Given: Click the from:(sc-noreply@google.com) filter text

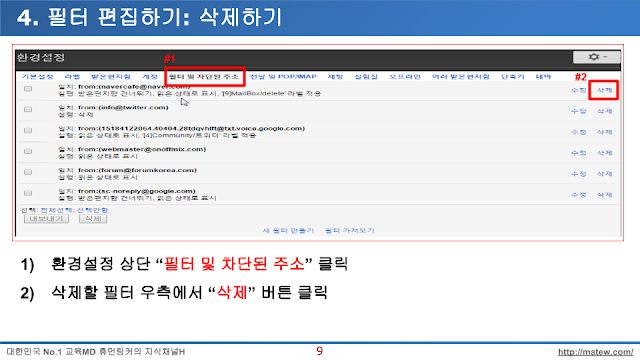Looking at the screenshot, I should point(137,191).
